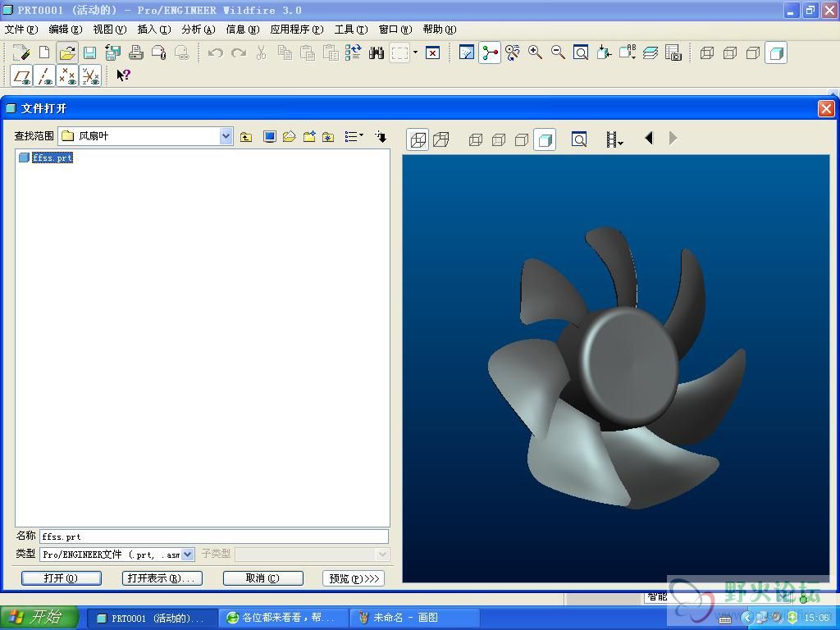Jump to desktop icon in file dialog

tap(269, 137)
